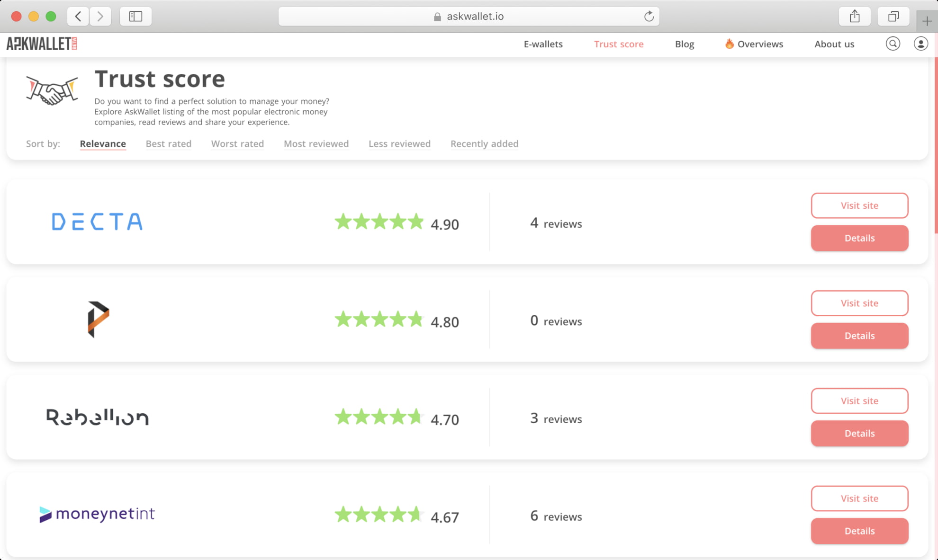The width and height of the screenshot is (938, 560).
Task: Reload the page with the refresh icon
Action: click(x=649, y=16)
